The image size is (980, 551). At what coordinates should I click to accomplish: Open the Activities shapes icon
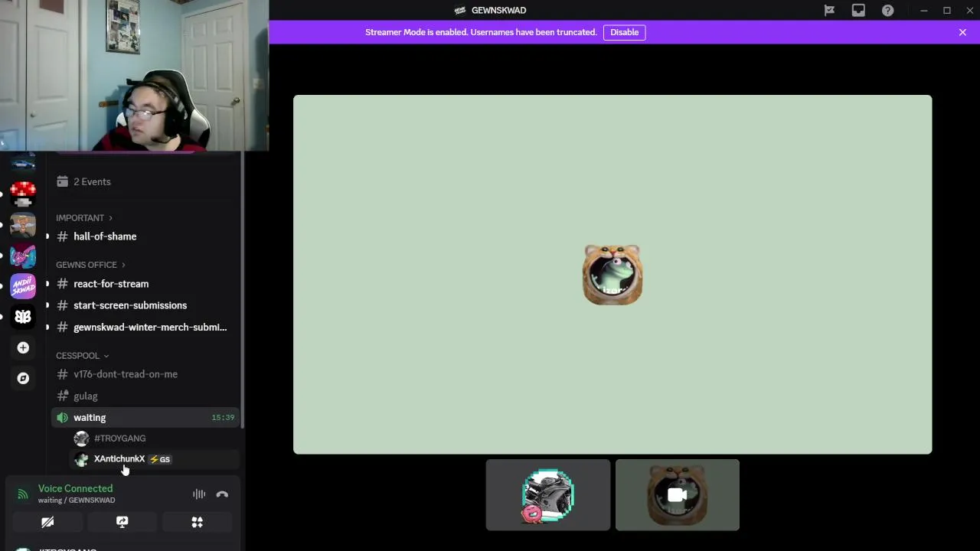(198, 522)
